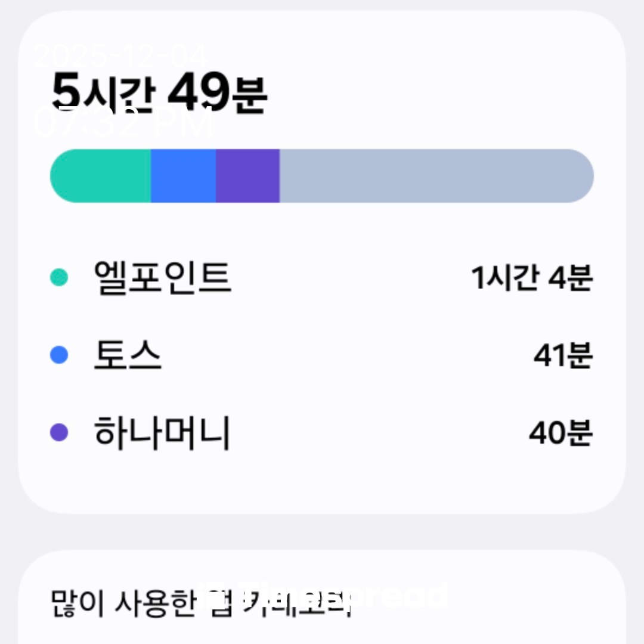This screenshot has width=644, height=644.
Task: Select the blue segment of the usage bar
Action: point(183,176)
